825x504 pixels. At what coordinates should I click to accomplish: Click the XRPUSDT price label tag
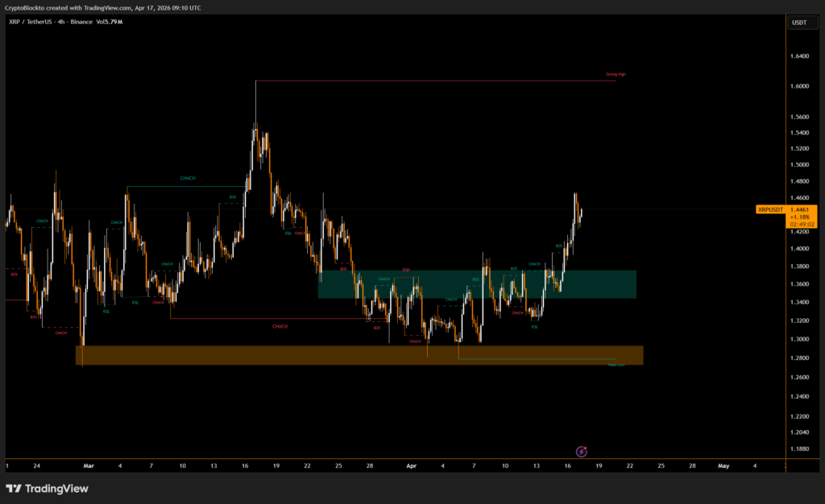pos(770,209)
